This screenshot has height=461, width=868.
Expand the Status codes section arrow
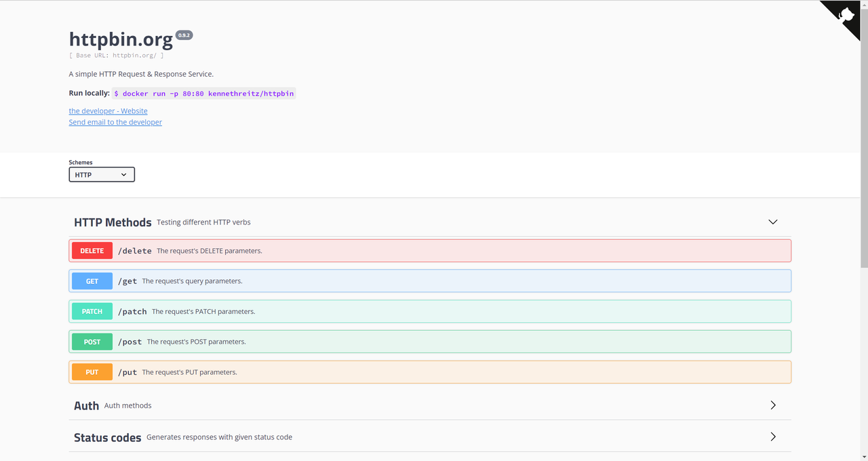click(x=773, y=437)
